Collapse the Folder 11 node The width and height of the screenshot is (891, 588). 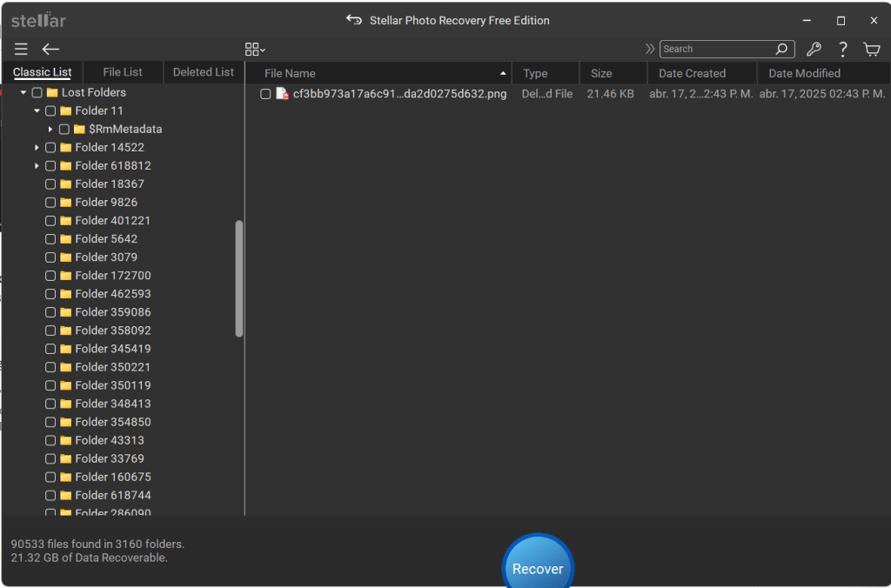click(x=37, y=110)
